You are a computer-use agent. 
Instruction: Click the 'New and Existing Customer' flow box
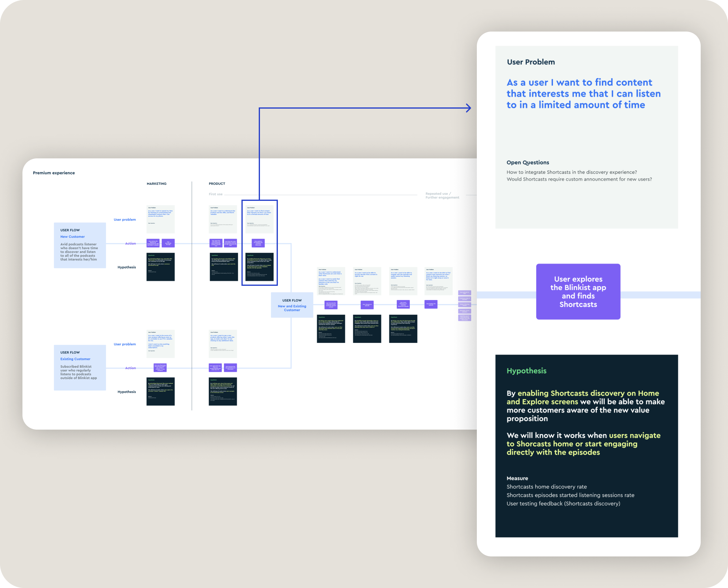pyautogui.click(x=292, y=305)
